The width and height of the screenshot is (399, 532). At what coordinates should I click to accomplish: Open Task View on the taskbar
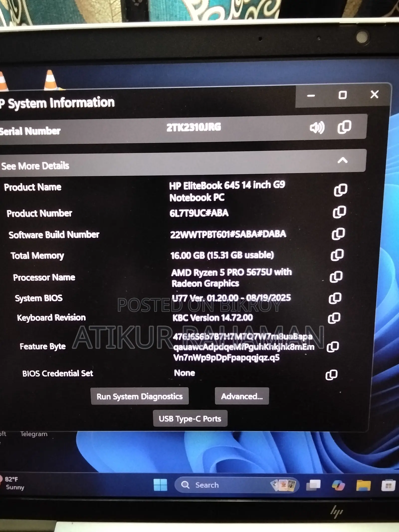tap(313, 485)
